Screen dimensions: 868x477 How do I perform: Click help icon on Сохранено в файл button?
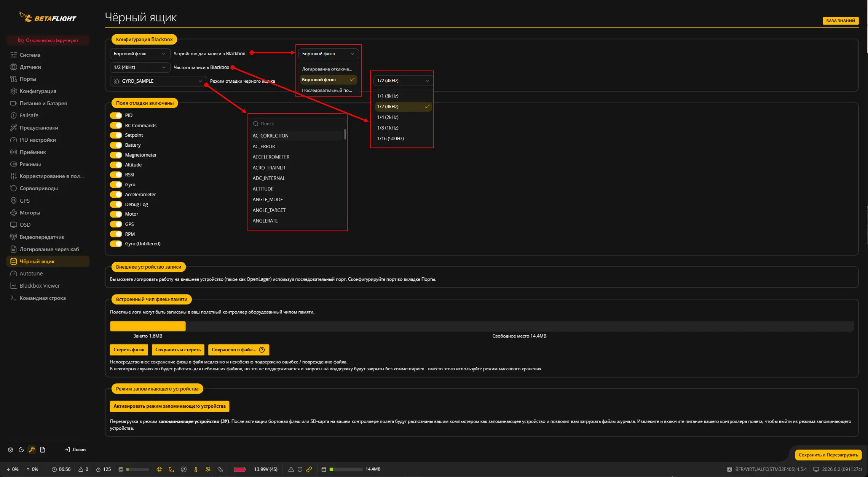coord(262,350)
